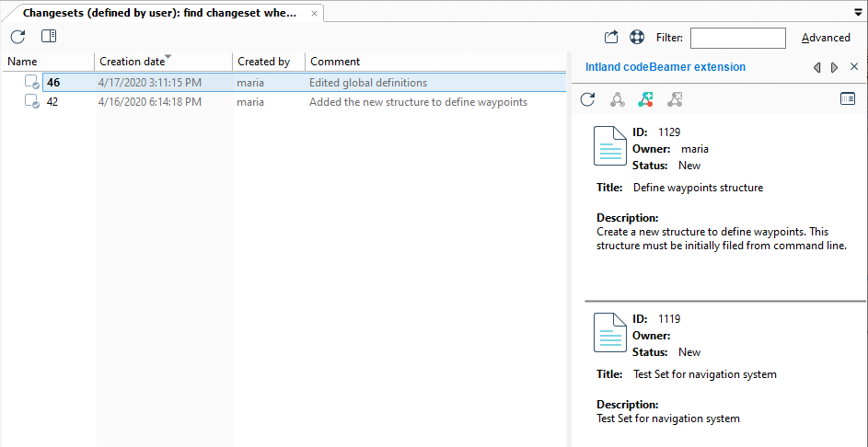
Task: Close the codeBeamer extension panel
Action: [x=853, y=67]
